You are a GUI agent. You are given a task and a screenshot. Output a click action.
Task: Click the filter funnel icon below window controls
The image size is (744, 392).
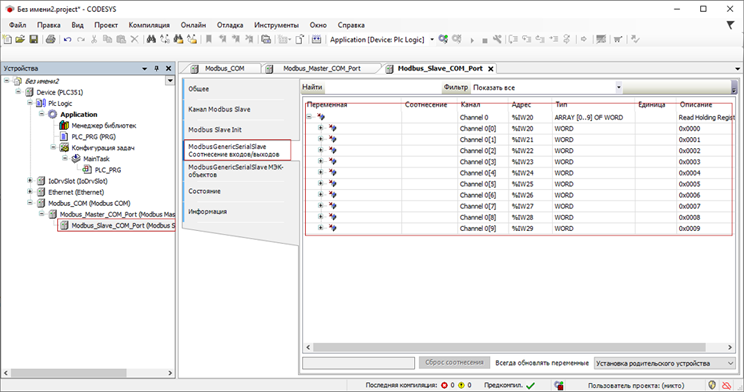click(731, 25)
